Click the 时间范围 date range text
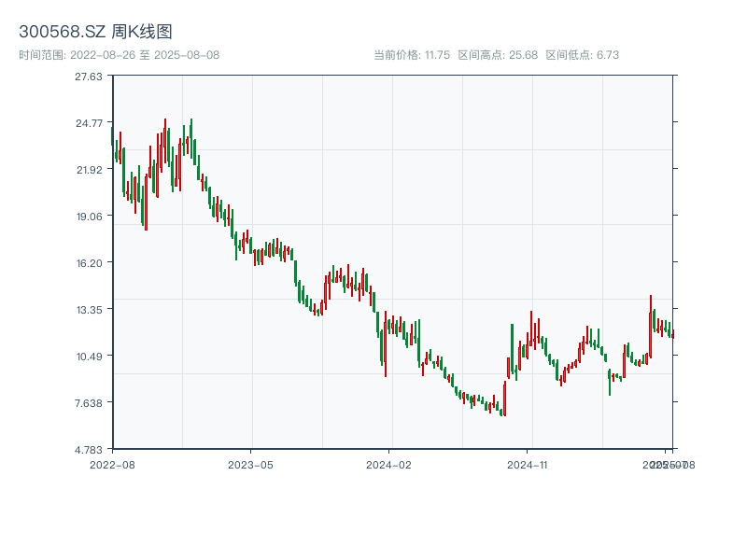Image resolution: width=747 pixels, height=560 pixels. point(119,55)
